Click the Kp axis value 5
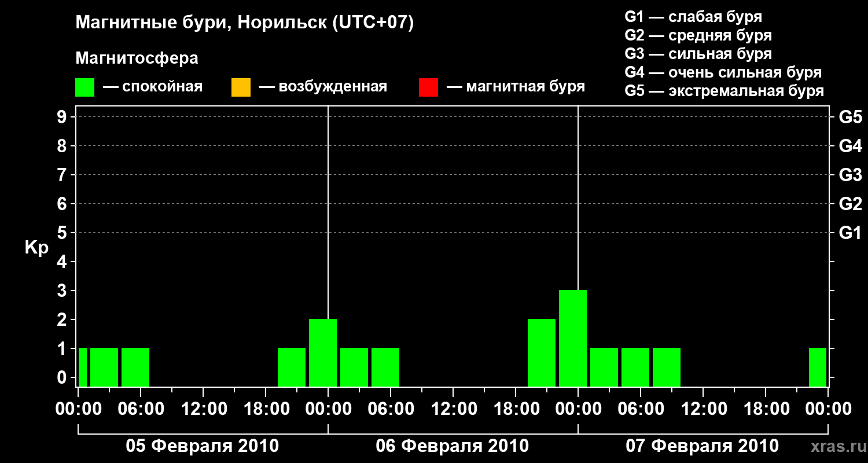The height and width of the screenshot is (463, 868). pos(63,233)
